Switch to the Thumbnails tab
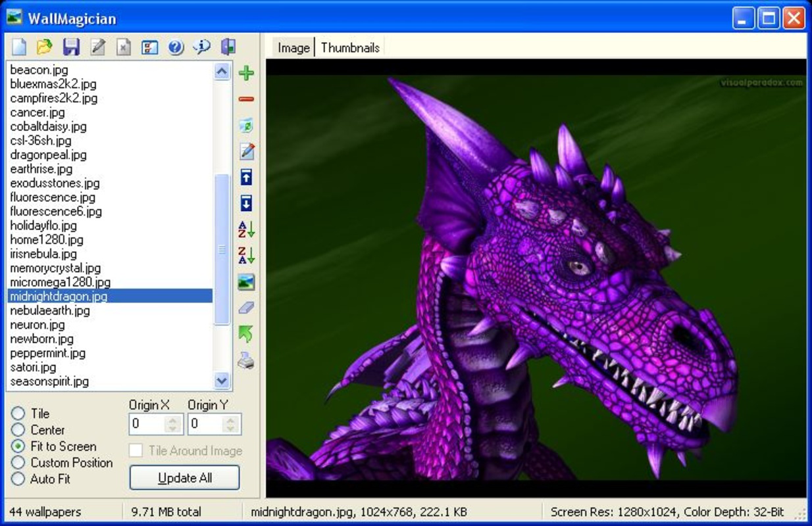 click(x=350, y=48)
